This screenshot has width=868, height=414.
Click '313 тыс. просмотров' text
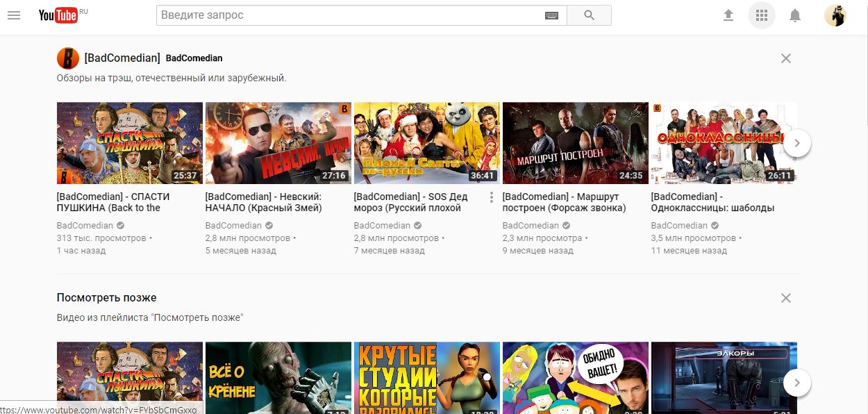click(x=101, y=238)
